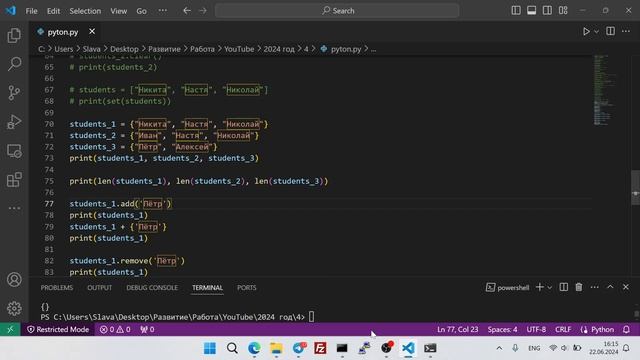
Task: Open the Explorer view in activity bar
Action: tap(14, 36)
